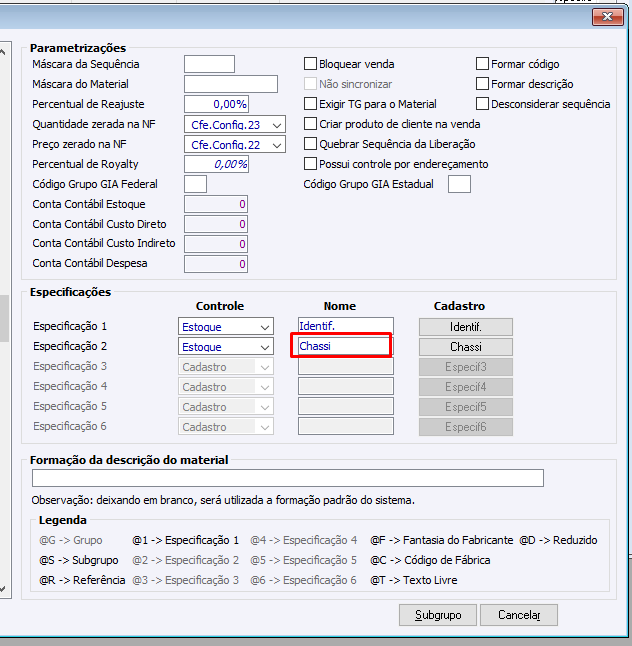
Task: Click the @D -> Reduzido legend entry
Action: (558, 540)
